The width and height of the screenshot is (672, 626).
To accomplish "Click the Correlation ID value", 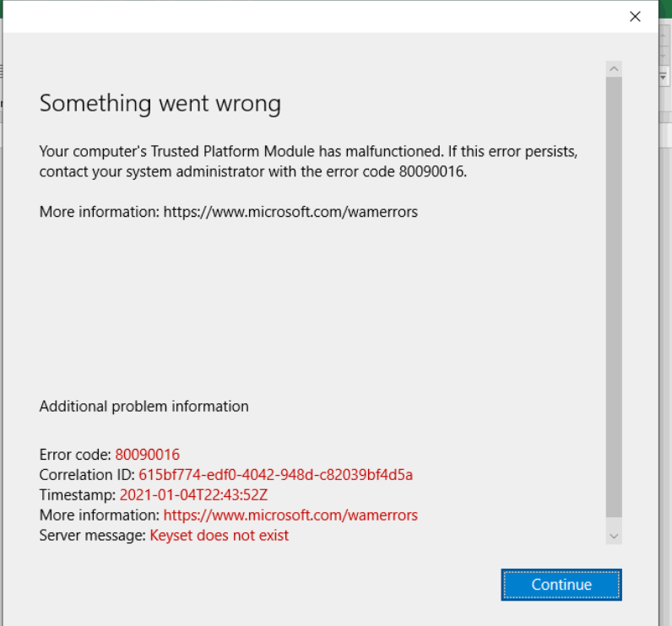I will 275,474.
